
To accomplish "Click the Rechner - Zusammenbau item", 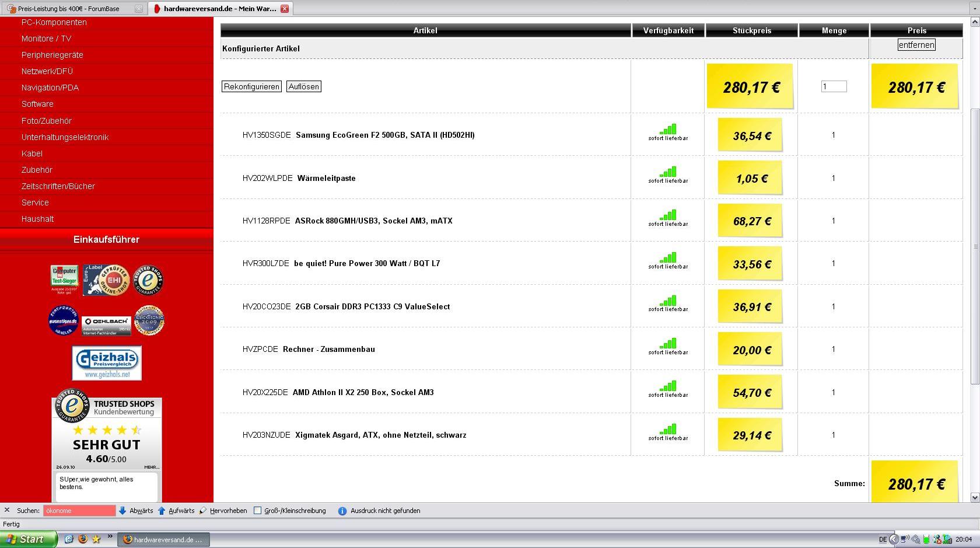I will [329, 349].
